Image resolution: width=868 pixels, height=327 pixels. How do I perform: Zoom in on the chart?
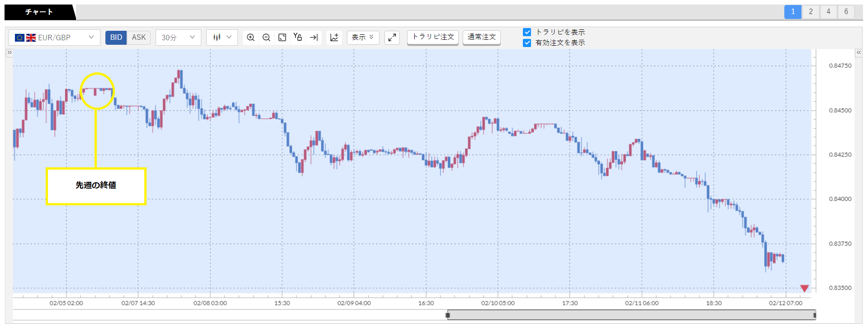click(251, 38)
